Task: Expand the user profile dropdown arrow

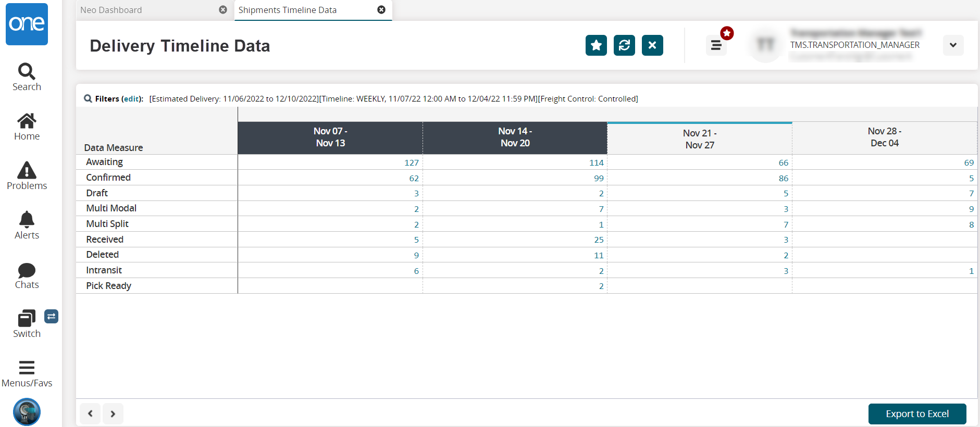Action: tap(953, 45)
